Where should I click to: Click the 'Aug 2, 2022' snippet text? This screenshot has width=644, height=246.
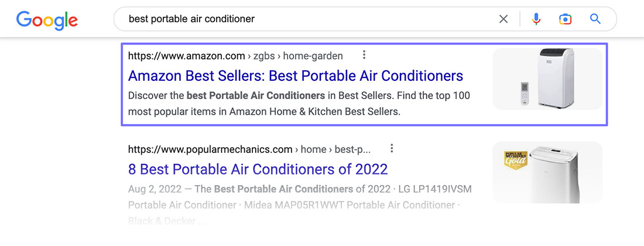click(155, 189)
